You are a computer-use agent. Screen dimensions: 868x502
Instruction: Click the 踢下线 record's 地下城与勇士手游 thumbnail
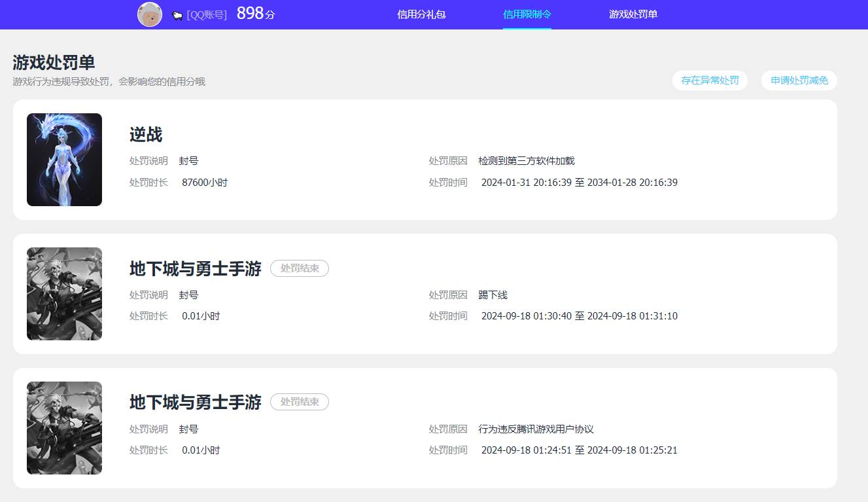[x=64, y=294]
